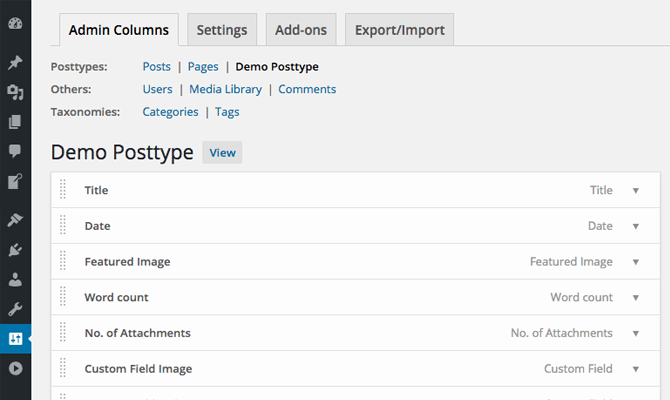Open the Posts posttype link
Viewport: 670px width, 400px height.
156,67
